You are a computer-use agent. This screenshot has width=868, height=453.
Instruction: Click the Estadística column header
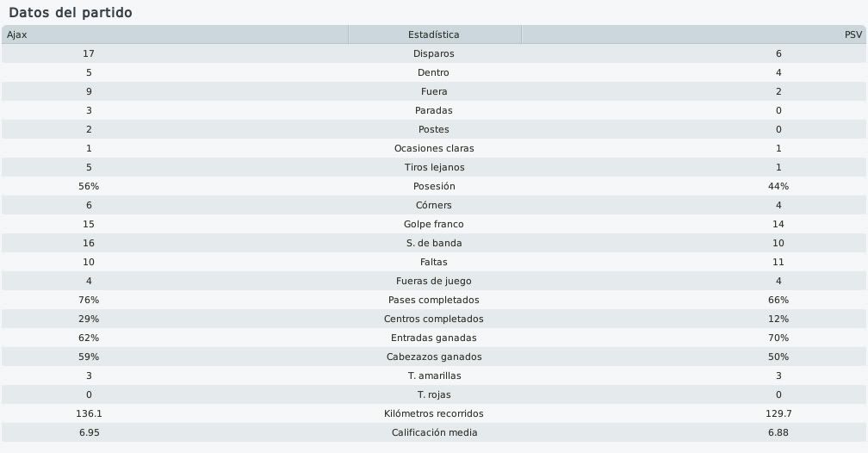(x=434, y=34)
